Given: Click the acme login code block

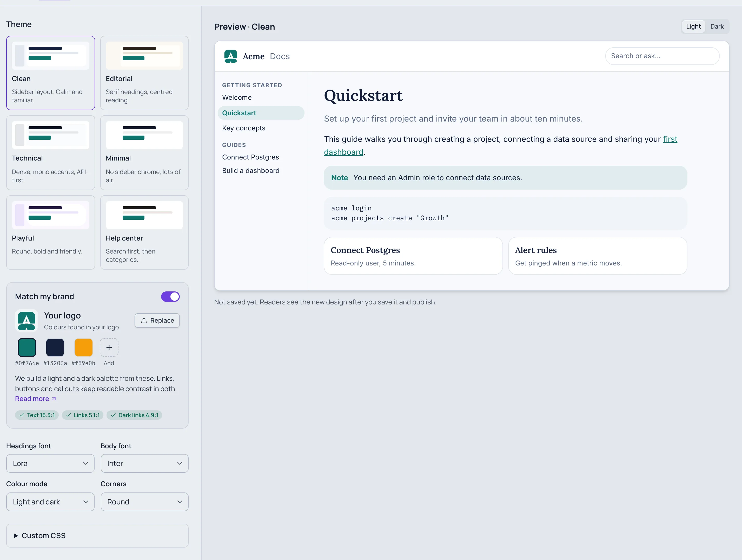Looking at the screenshot, I should (506, 213).
